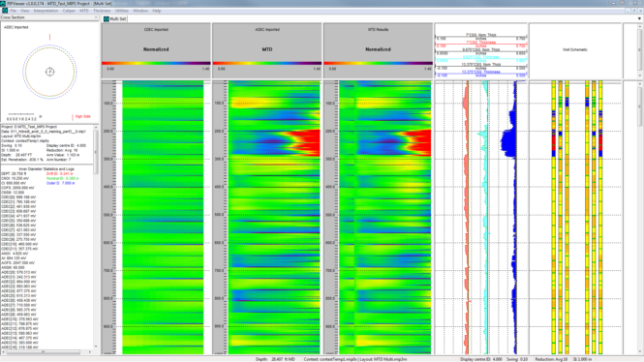Click the Est. Penetration readout

pos(22,160)
